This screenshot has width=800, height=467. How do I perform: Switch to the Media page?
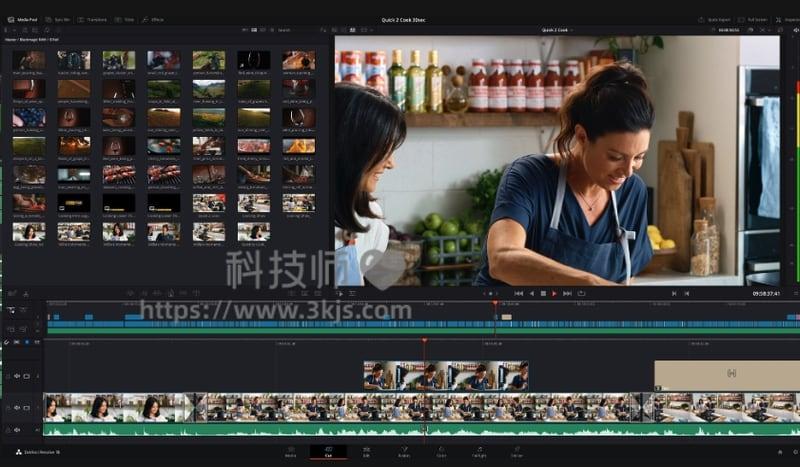tap(290, 452)
